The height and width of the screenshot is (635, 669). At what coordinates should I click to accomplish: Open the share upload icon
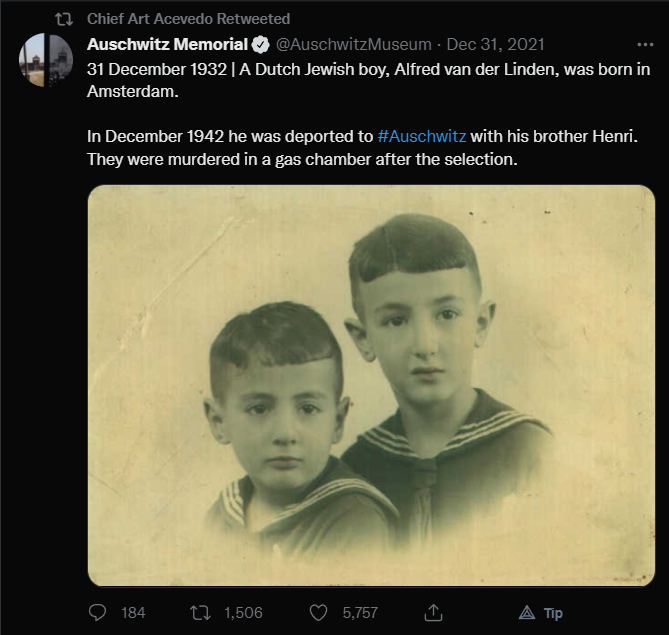click(x=433, y=612)
